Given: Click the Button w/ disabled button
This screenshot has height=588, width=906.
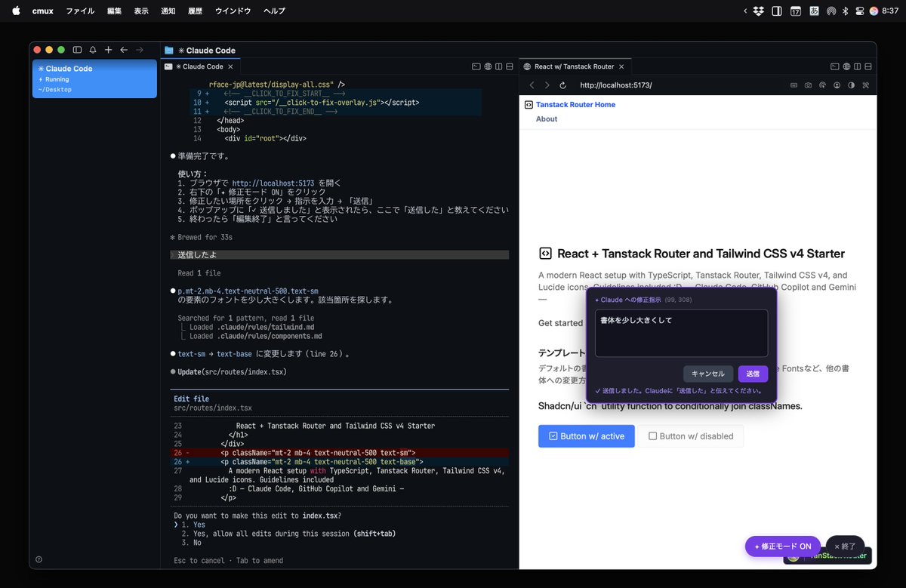Looking at the screenshot, I should coord(691,436).
